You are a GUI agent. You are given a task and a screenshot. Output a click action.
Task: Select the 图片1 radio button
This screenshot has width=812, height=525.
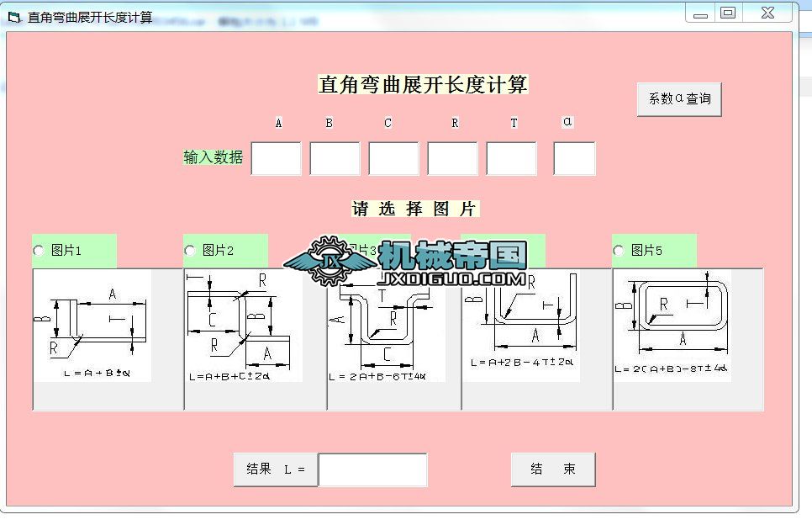click(39, 251)
